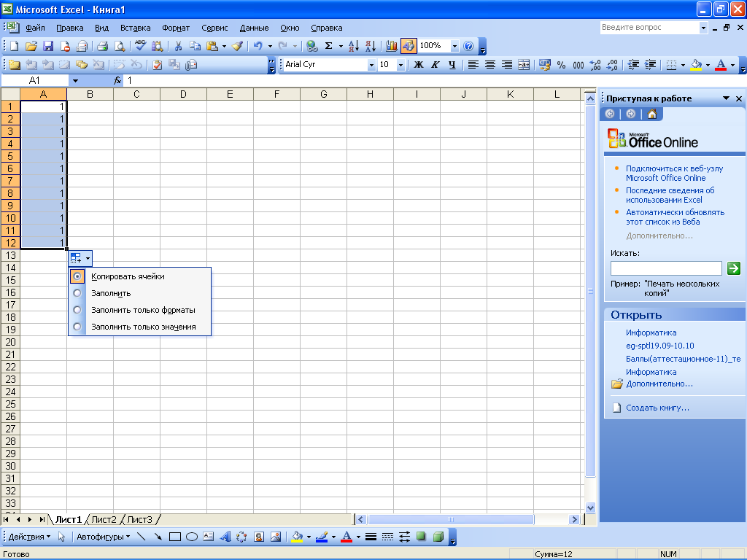
Task: Open the insert function fx button
Action: click(x=117, y=81)
